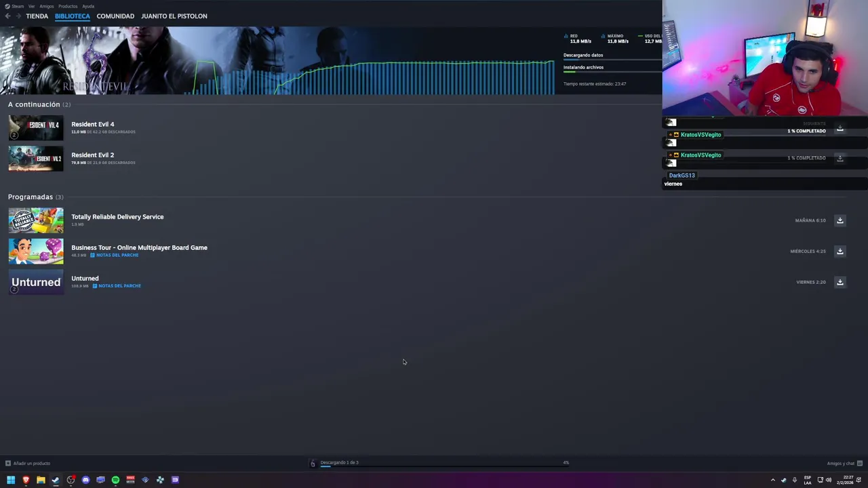The width and height of the screenshot is (868, 488).
Task: Open Totally Reliable Delivery Service thumbnail
Action: coord(36,220)
